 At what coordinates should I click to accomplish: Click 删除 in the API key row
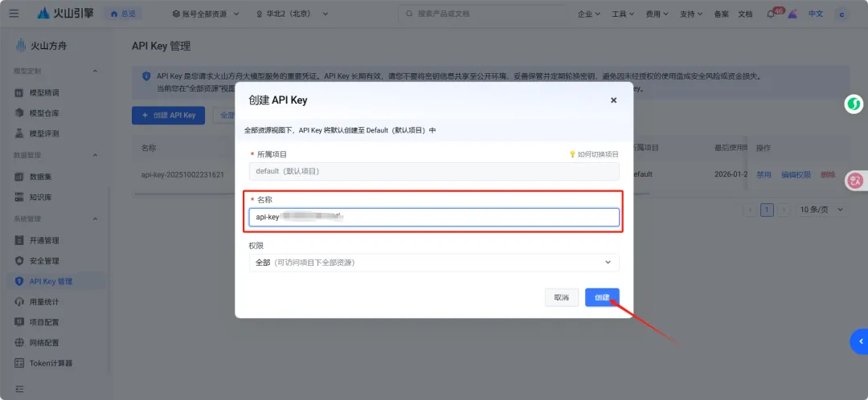point(828,174)
